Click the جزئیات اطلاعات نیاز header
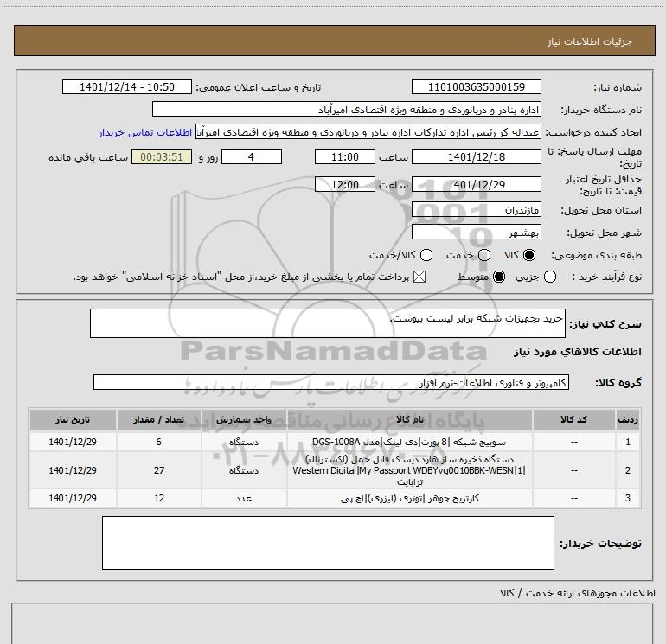This screenshot has height=644, width=666. tap(590, 41)
